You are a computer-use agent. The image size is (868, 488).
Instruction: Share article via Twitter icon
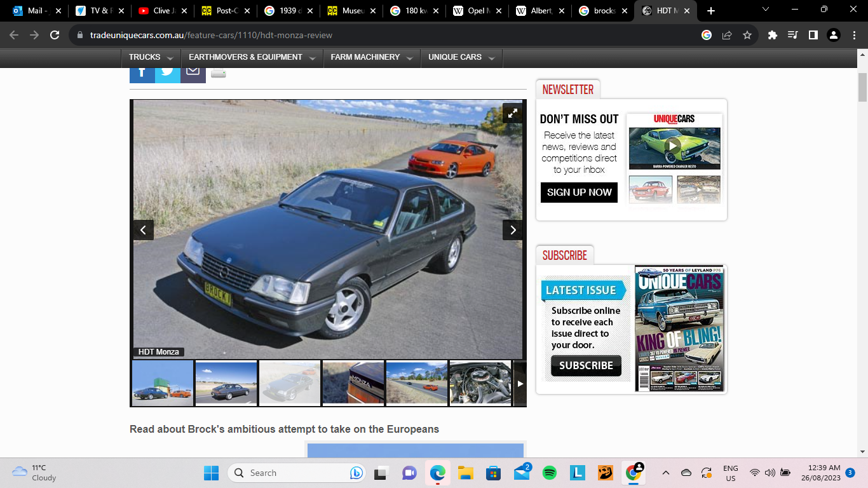168,75
